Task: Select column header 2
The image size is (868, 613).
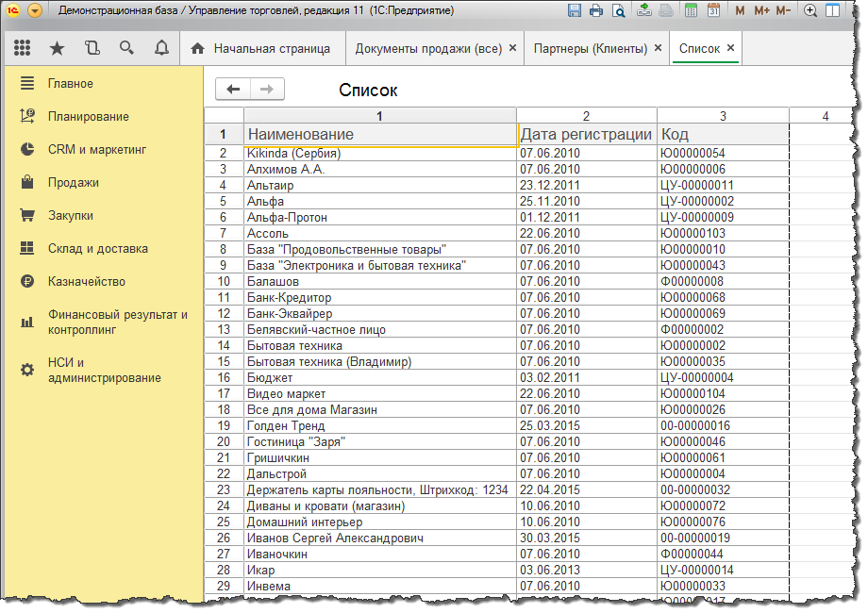Action: [x=586, y=116]
